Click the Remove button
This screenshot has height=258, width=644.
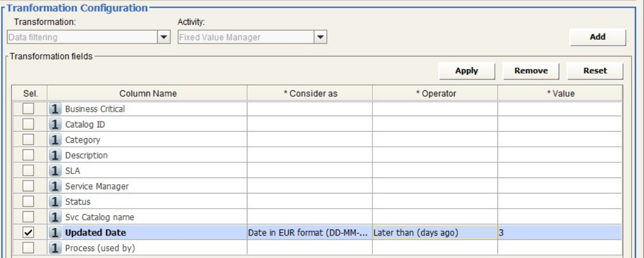[x=531, y=71]
